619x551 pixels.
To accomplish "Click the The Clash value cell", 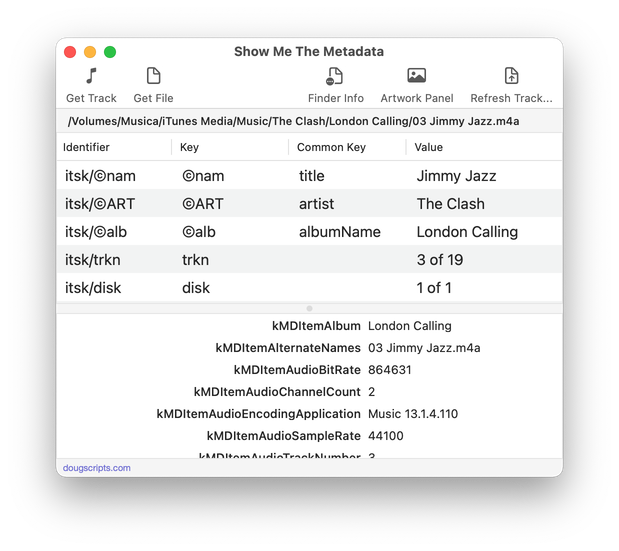I will point(450,204).
